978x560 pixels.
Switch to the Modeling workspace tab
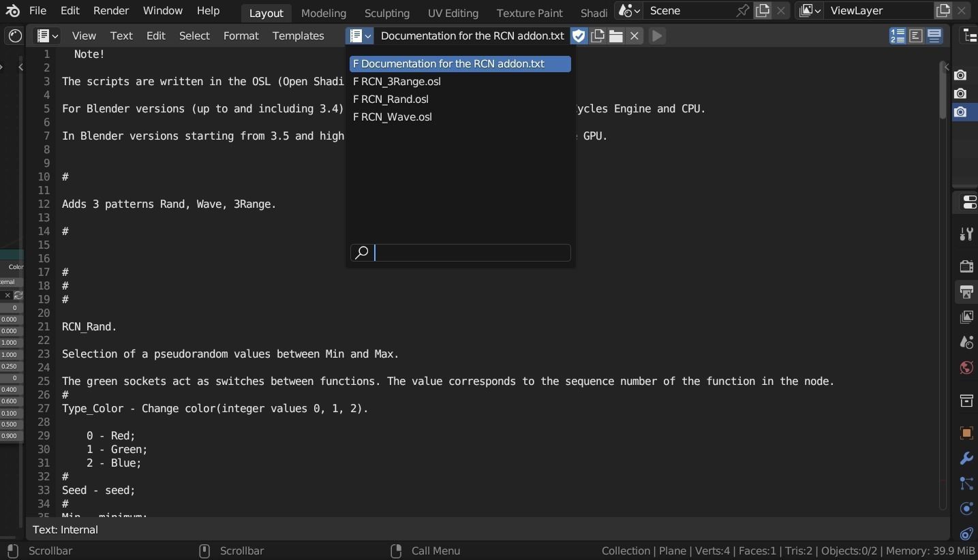[x=324, y=13]
